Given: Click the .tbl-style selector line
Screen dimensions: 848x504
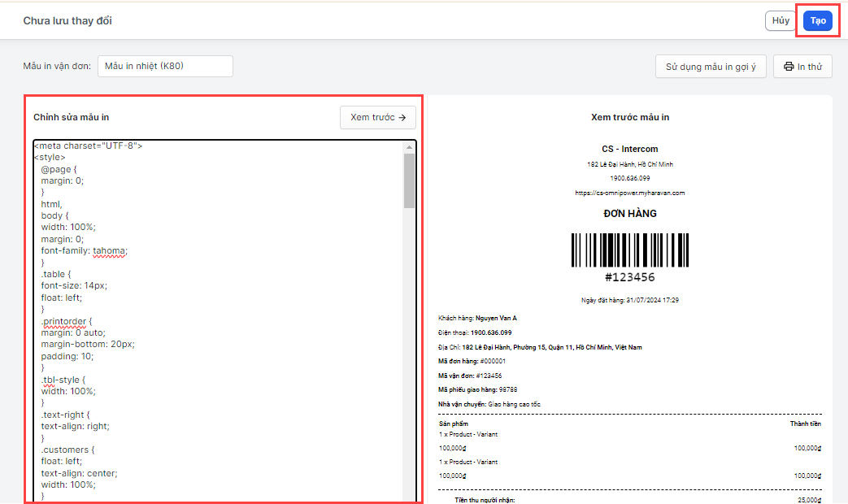Looking at the screenshot, I should [x=63, y=380].
